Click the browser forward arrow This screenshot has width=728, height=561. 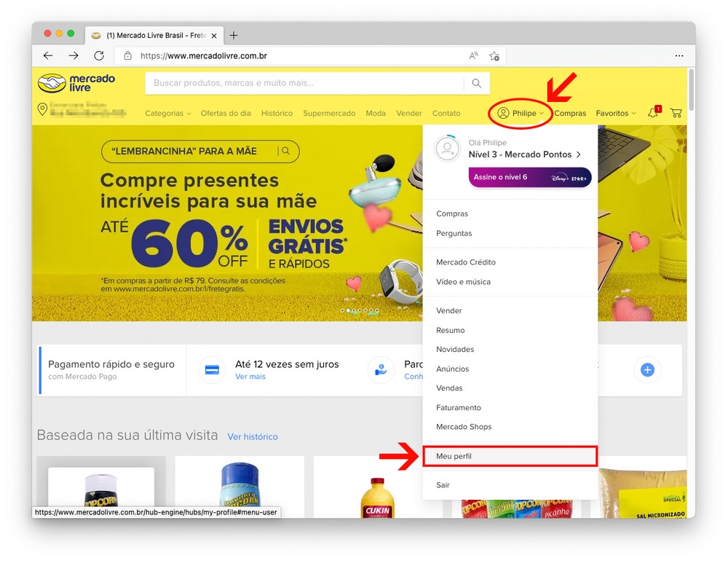(x=74, y=56)
